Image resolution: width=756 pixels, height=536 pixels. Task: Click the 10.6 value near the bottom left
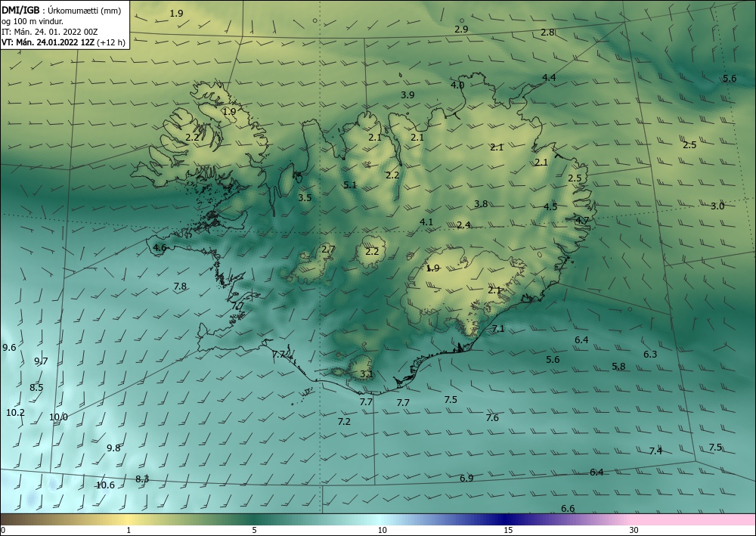click(x=106, y=485)
